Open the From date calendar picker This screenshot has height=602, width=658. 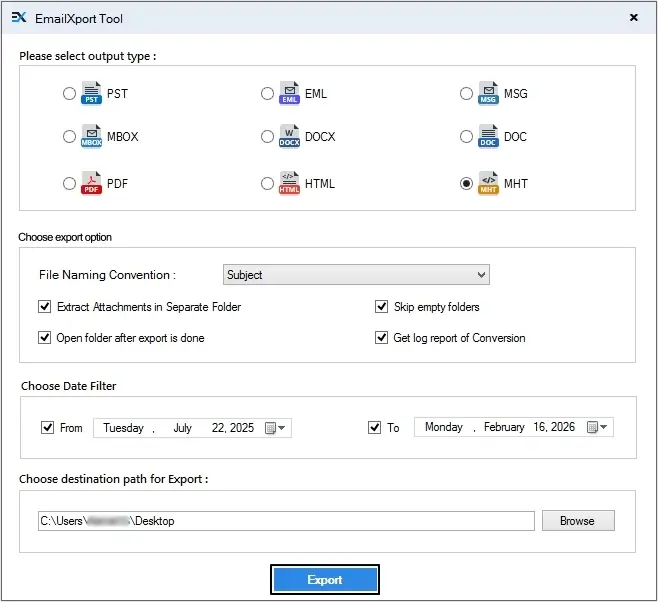point(276,428)
